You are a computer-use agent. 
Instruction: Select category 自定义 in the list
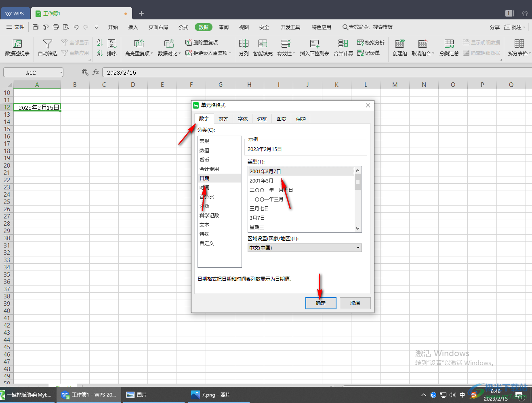219,243
